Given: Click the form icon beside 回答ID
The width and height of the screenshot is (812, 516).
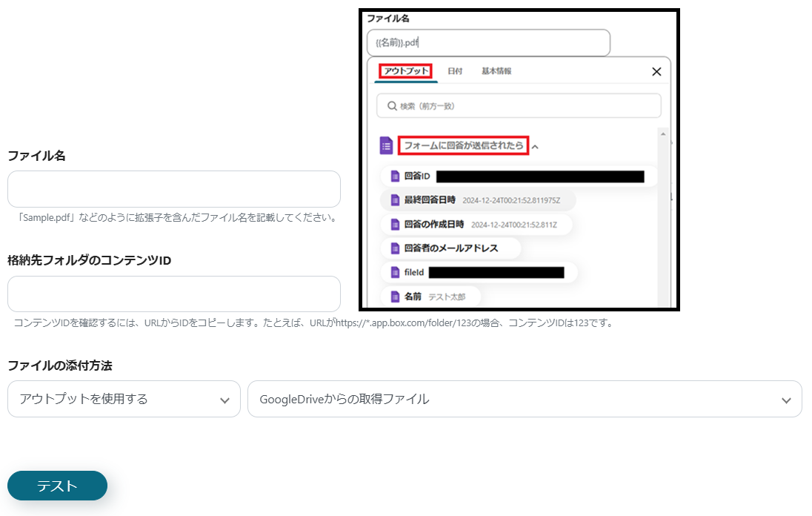Looking at the screenshot, I should (x=395, y=176).
